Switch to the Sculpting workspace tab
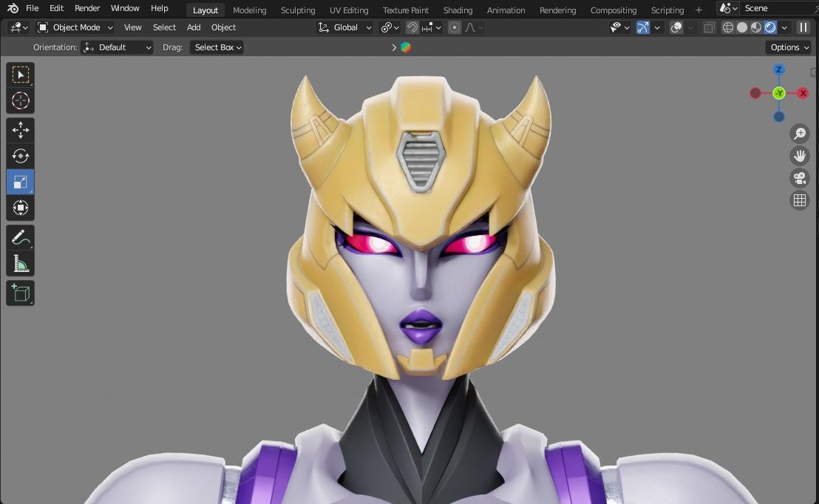Screen dimensions: 819x504 pyautogui.click(x=298, y=10)
